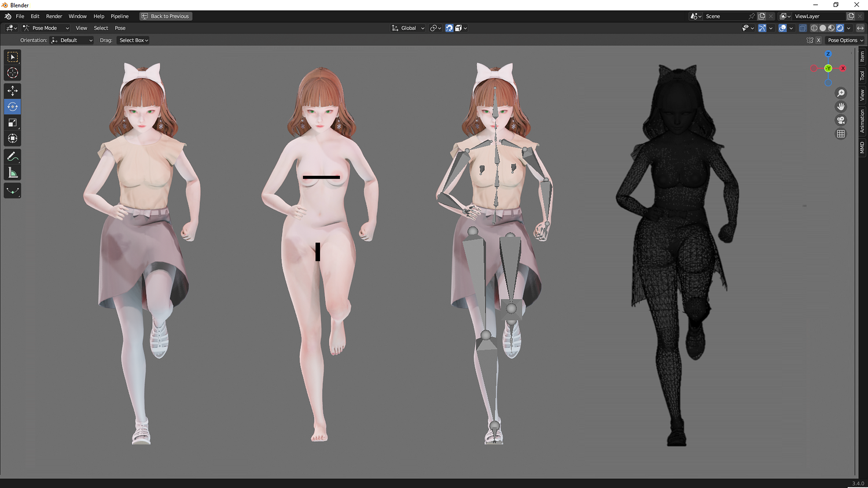The height and width of the screenshot is (488, 868).
Task: Open the Help menu
Action: pos(99,16)
